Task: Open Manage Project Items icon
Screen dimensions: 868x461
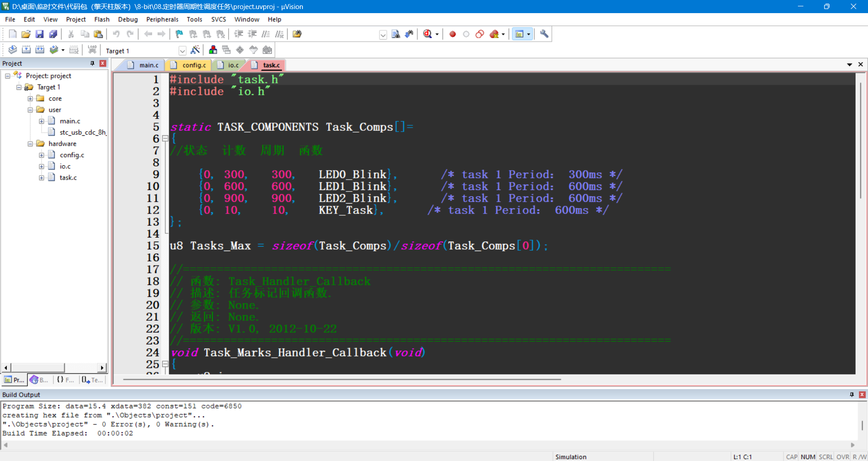Action: tap(213, 50)
